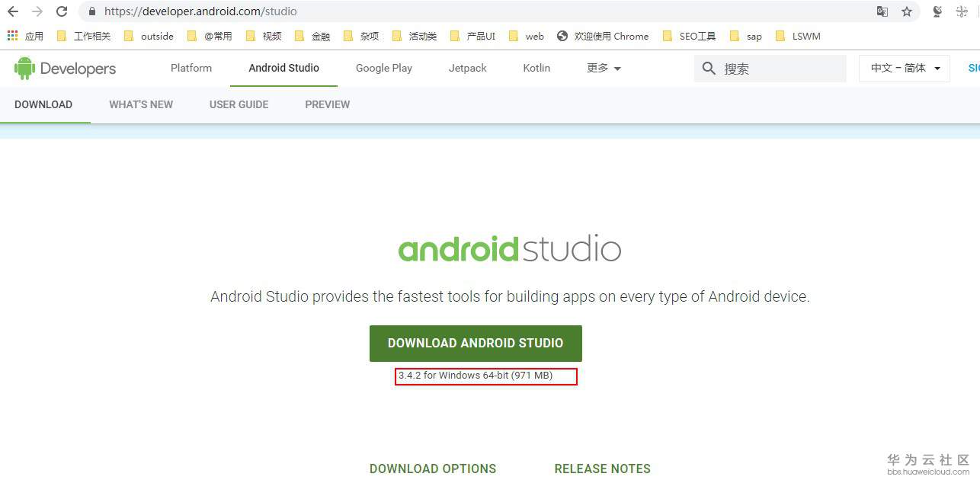This screenshot has height=483, width=980.
Task: Open the 中文 – 简体 language dropdown
Action: click(x=905, y=68)
